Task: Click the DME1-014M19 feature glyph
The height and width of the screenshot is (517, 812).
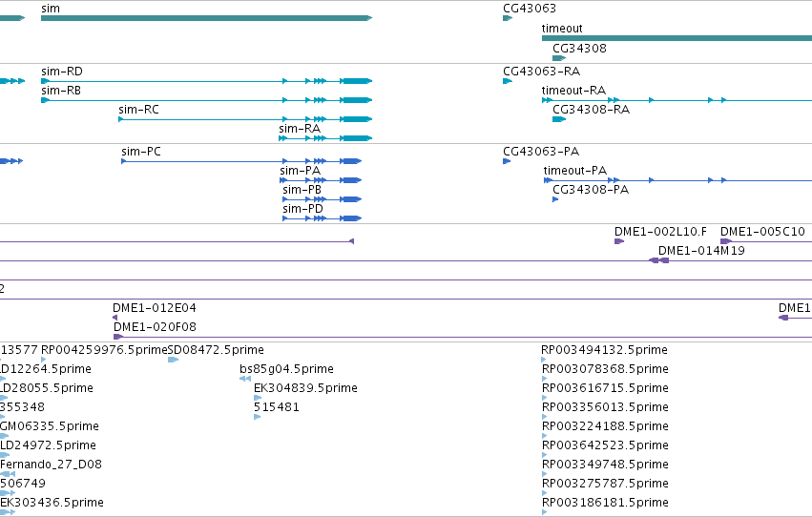Action: [659, 260]
